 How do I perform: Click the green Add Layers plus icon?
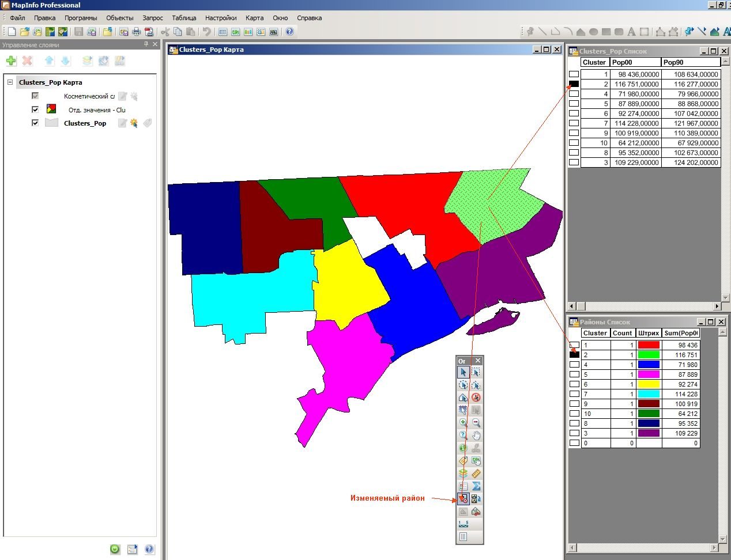click(x=11, y=60)
